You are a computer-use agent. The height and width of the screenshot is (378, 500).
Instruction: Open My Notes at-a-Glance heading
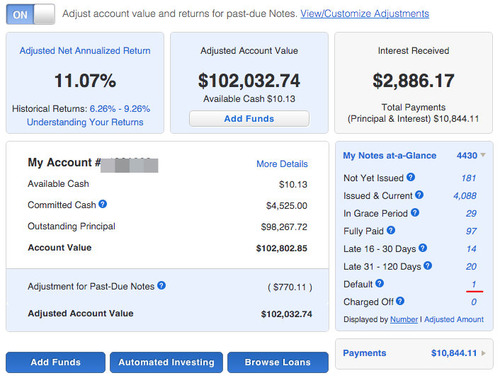click(390, 156)
